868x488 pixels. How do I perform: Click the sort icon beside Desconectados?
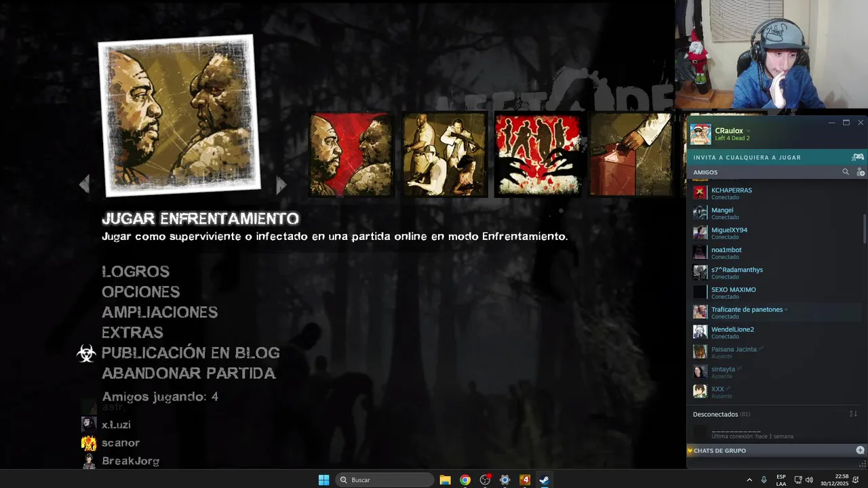tap(853, 413)
